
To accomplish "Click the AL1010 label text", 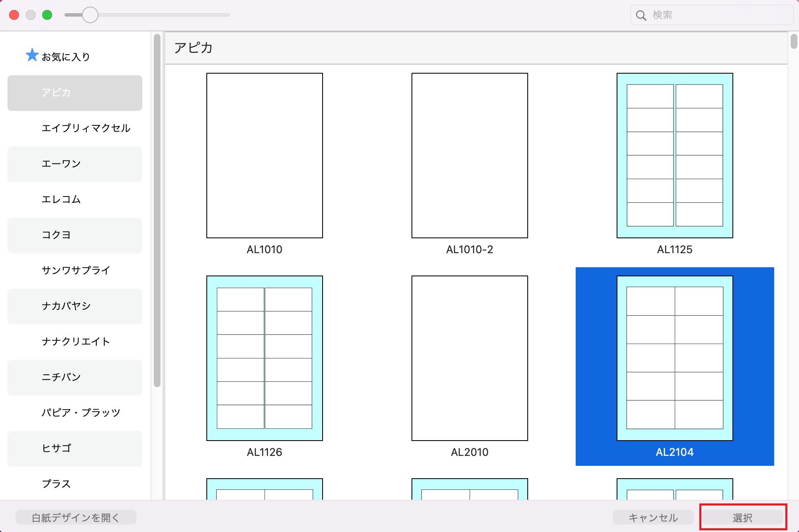I will click(265, 249).
